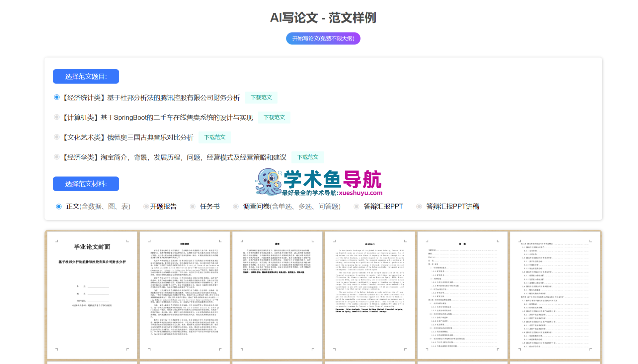The height and width of the screenshot is (364, 638).
Task: Choose the 经济学类 Taobao topic radio
Action: 57,157
